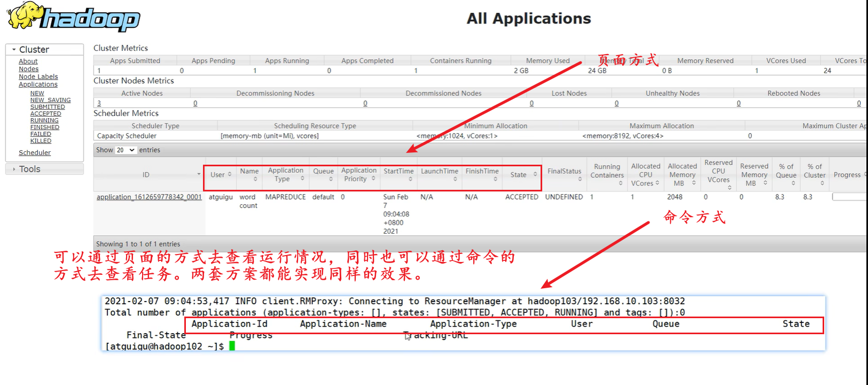Sort table by Name column

249,174
